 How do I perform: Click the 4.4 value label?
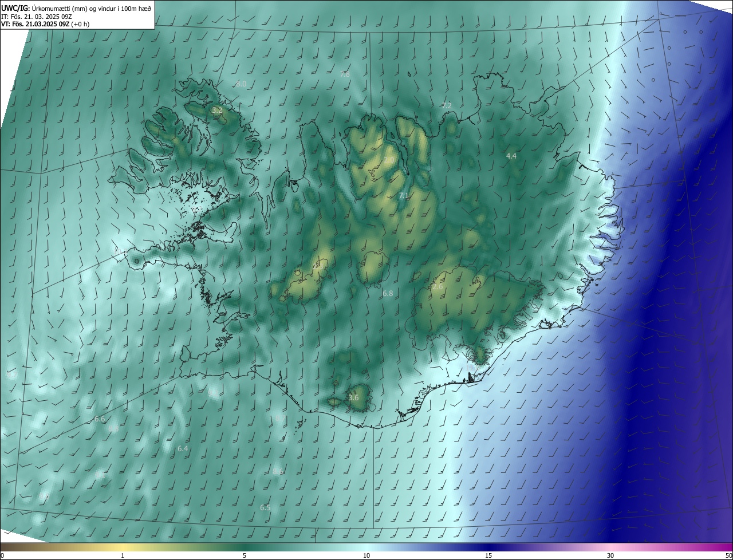511,156
